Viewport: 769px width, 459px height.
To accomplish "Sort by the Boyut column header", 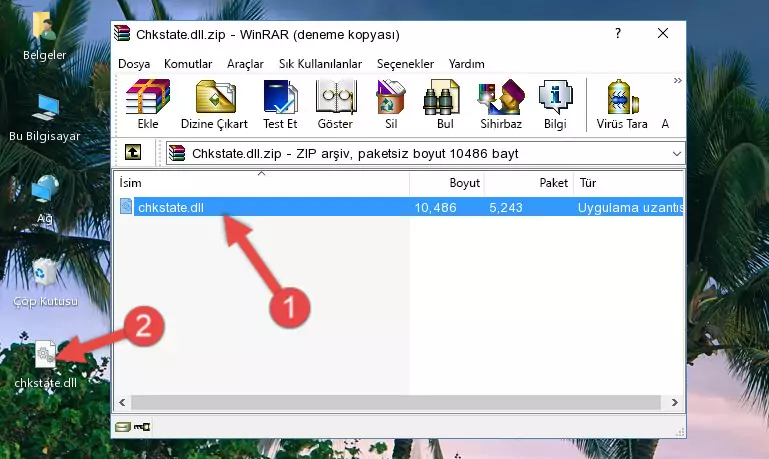I will pos(447,183).
